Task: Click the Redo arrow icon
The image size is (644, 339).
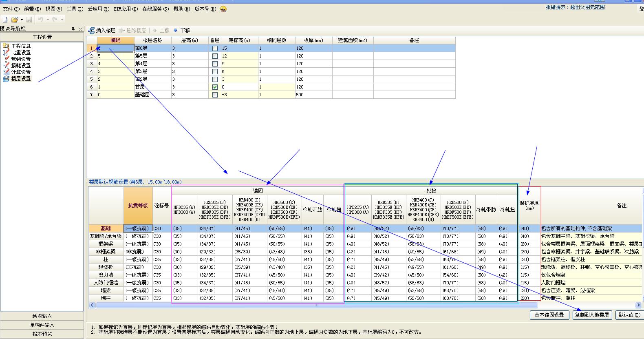Action: tap(55, 20)
